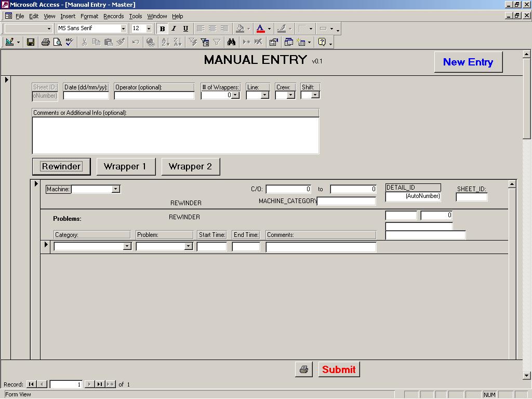Select the Wrapper 1 button

pos(126,167)
